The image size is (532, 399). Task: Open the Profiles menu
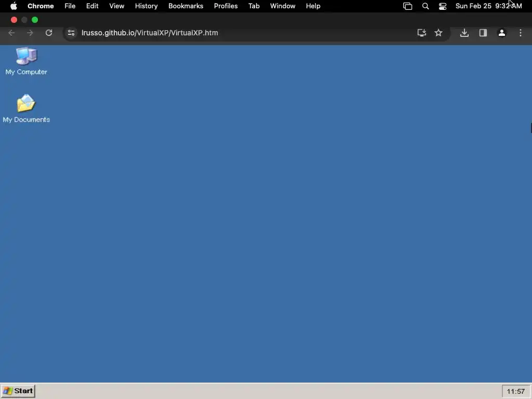[x=225, y=6]
